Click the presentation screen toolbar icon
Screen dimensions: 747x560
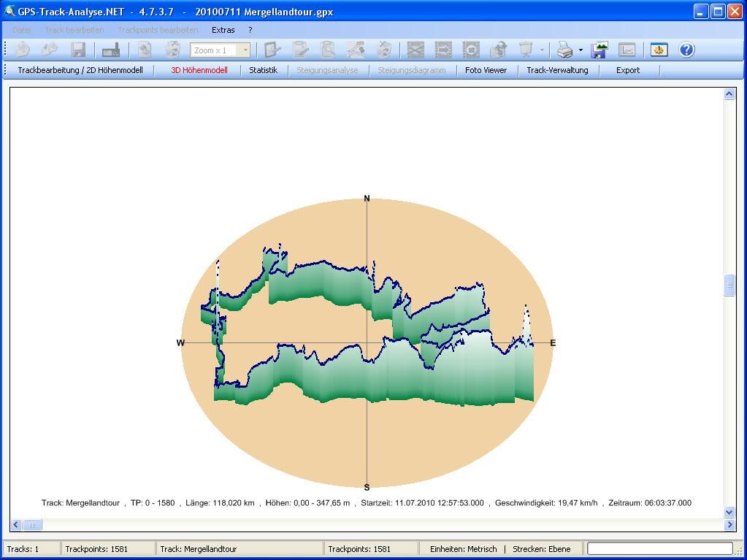point(526,50)
